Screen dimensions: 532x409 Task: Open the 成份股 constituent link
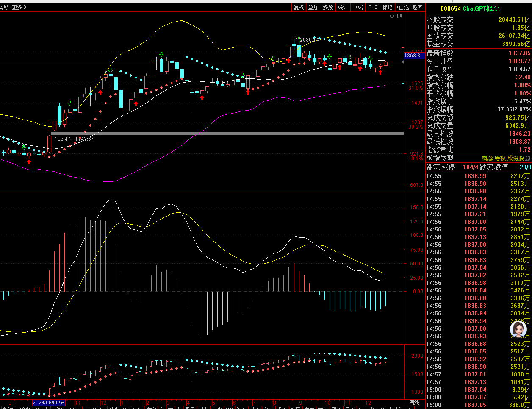point(515,158)
